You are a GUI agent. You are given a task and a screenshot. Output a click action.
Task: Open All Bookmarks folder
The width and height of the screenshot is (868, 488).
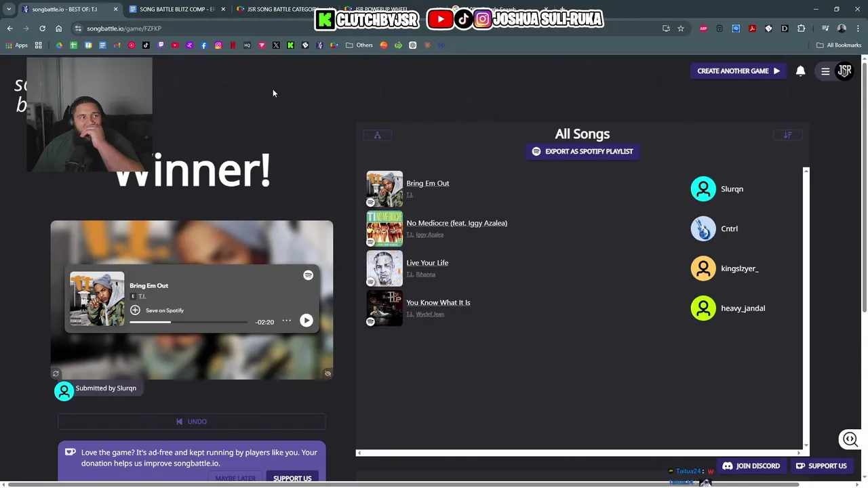839,45
